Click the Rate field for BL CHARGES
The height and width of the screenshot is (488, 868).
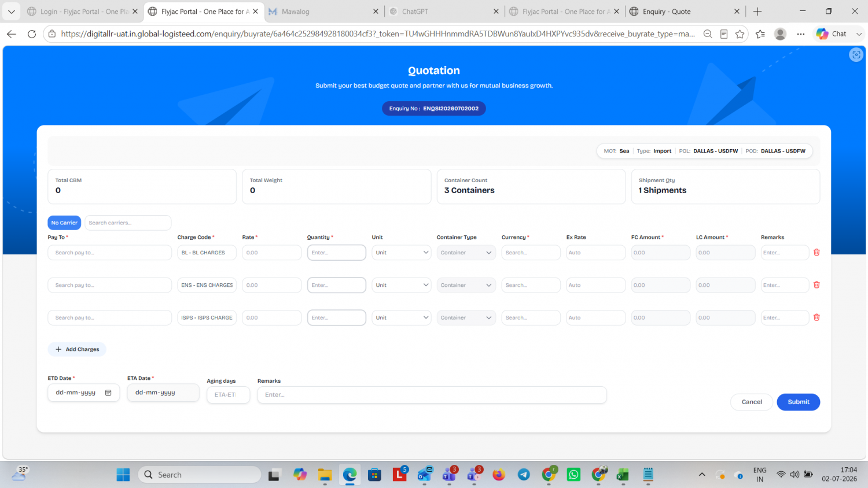pos(272,253)
